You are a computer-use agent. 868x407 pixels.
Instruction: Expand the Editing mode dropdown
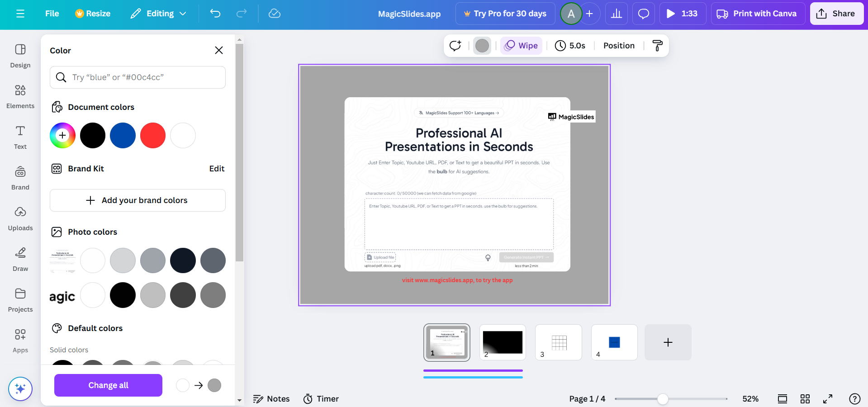pyautogui.click(x=159, y=14)
